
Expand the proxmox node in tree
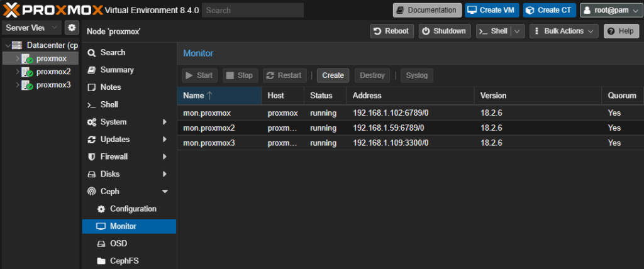[17, 58]
